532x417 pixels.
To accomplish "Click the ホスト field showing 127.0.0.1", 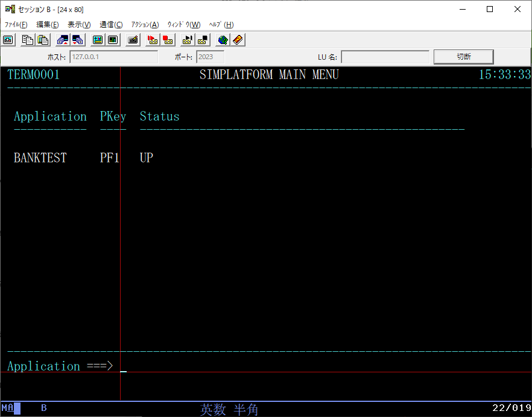I will click(113, 57).
